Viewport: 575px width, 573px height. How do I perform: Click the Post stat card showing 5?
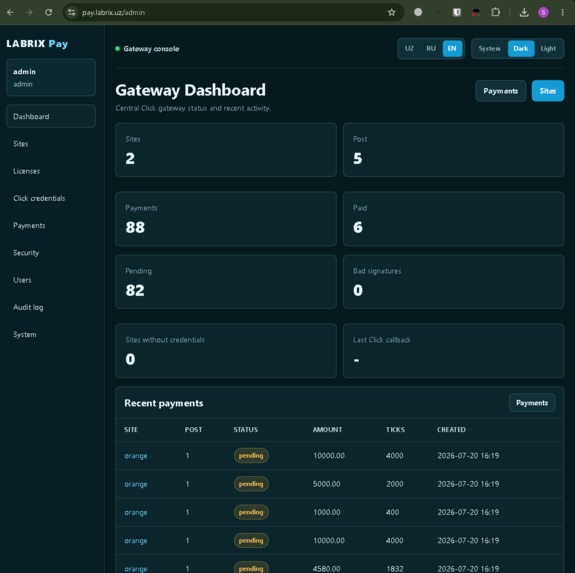pos(454,150)
